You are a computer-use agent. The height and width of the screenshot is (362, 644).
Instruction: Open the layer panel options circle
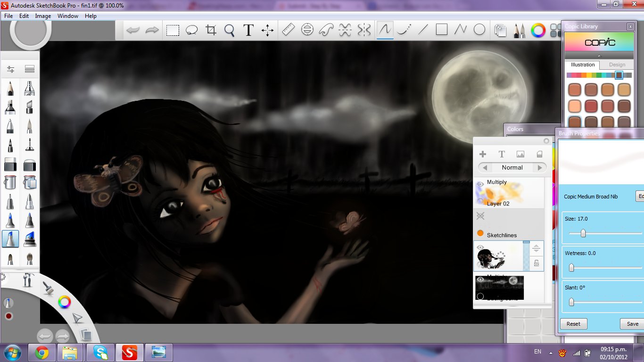[546, 141]
